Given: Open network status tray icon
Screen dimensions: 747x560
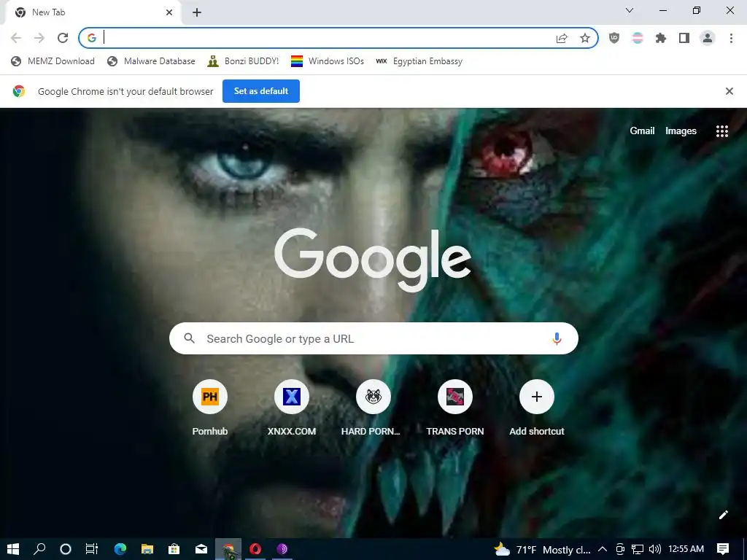Looking at the screenshot, I should [x=638, y=550].
